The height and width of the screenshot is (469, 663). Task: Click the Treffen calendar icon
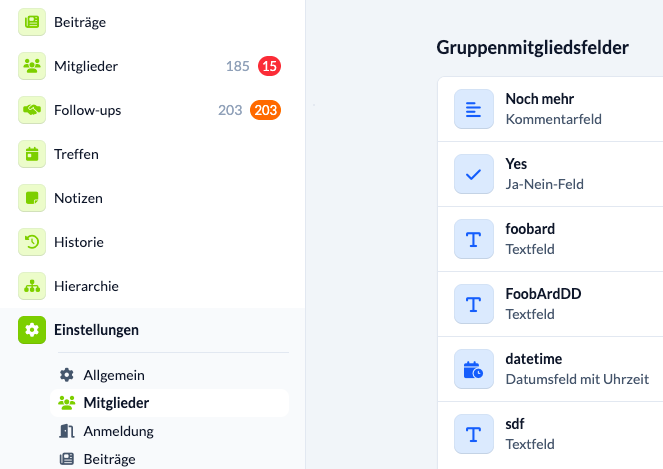coord(32,154)
